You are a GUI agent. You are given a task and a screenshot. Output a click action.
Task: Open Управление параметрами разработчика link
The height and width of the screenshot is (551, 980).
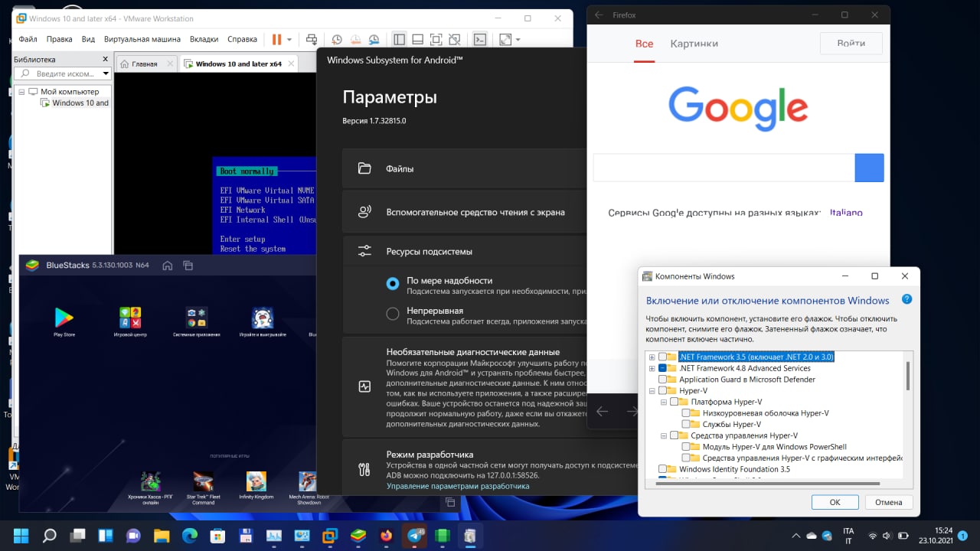[458, 486]
